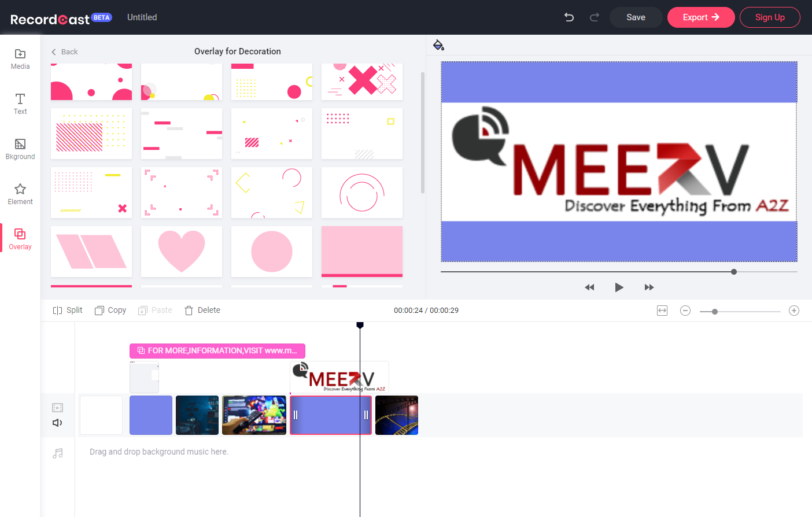Choose the pink dot grid with X overlay
The width and height of the screenshot is (812, 517).
[91, 193]
